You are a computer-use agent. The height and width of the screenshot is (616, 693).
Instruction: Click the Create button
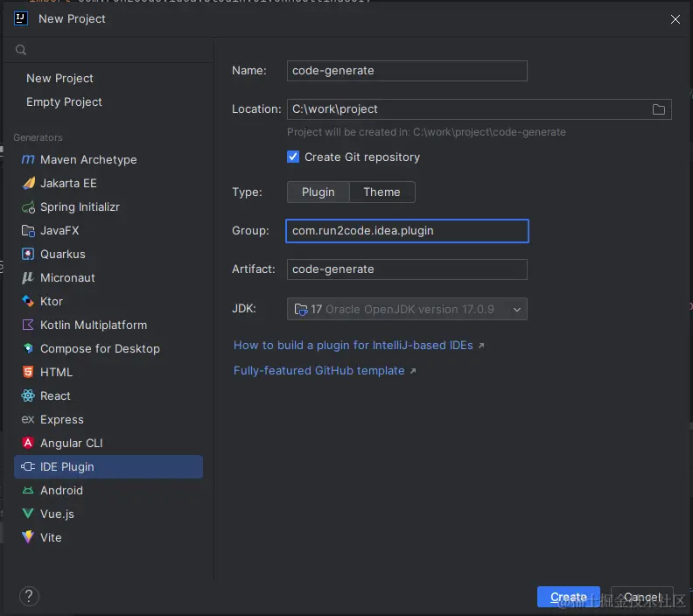[568, 597]
